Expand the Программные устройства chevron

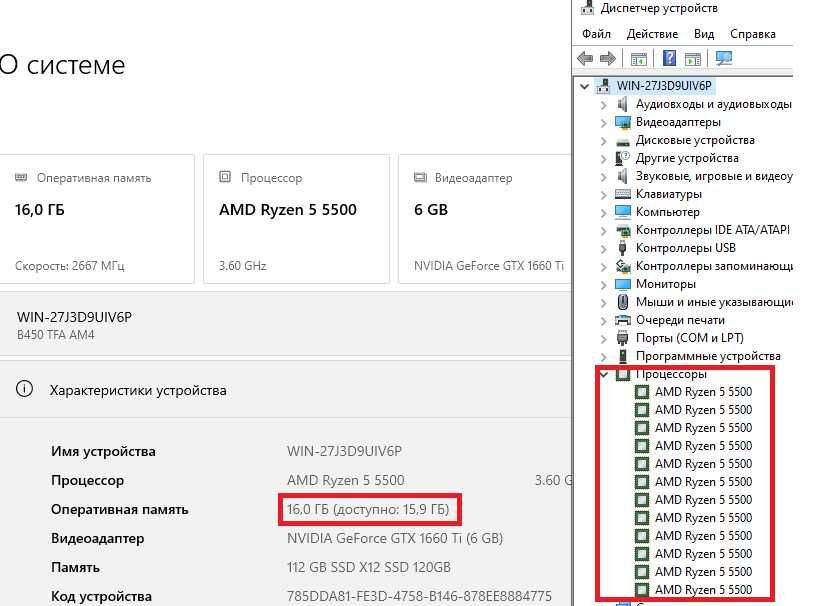pyautogui.click(x=603, y=357)
